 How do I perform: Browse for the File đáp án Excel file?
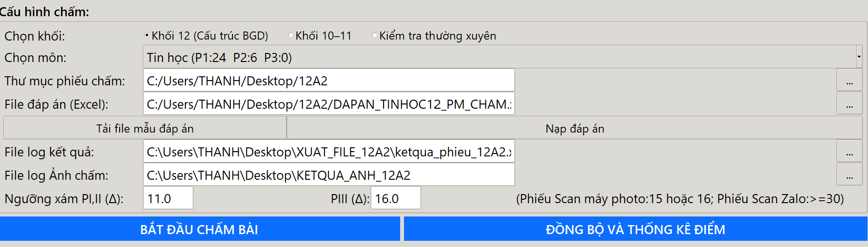tap(849, 104)
